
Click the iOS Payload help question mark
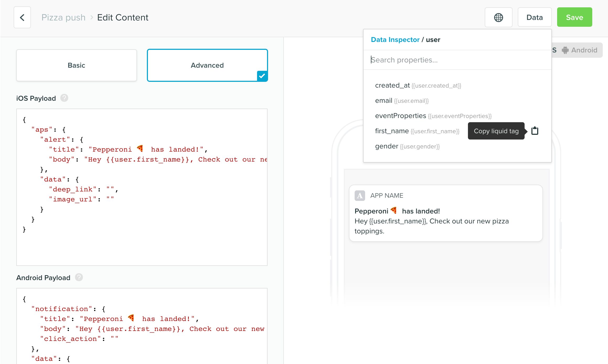[64, 98]
